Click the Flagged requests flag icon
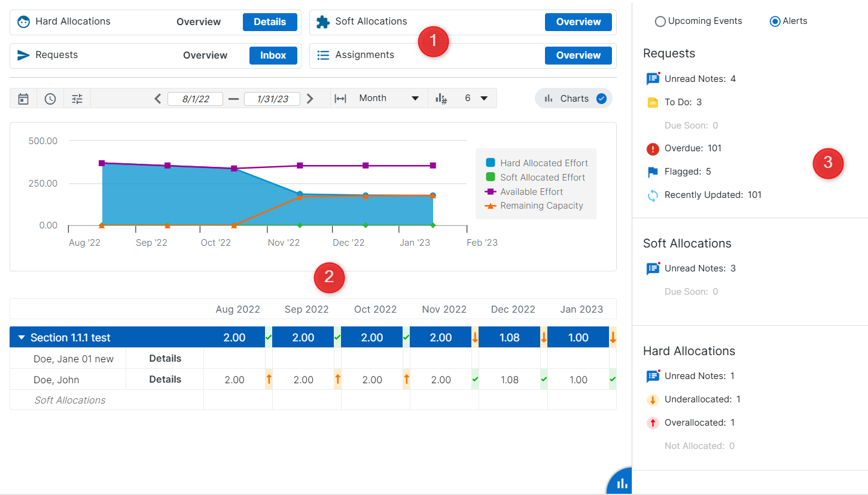The height and width of the screenshot is (495, 868). pos(653,172)
